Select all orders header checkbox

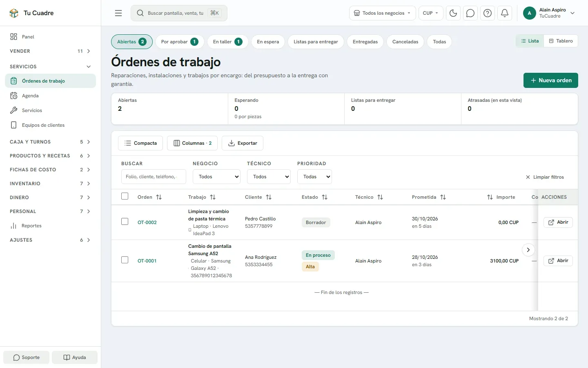coord(125,196)
